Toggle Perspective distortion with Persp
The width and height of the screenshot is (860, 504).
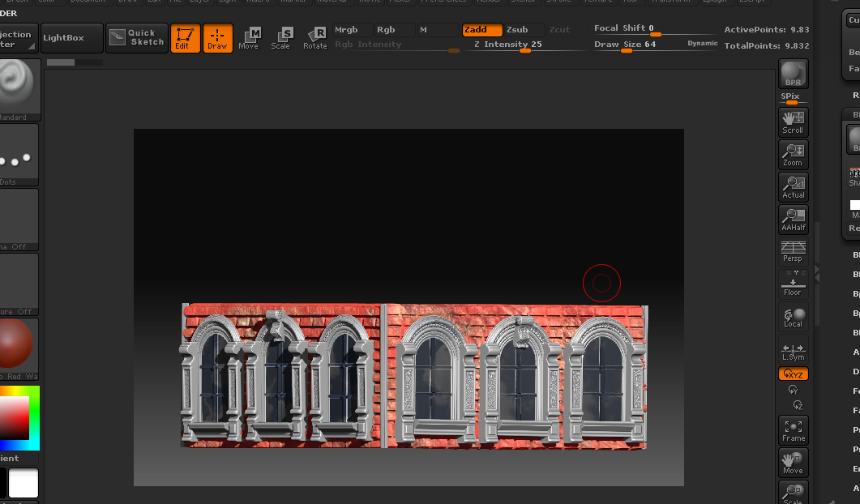(x=793, y=251)
